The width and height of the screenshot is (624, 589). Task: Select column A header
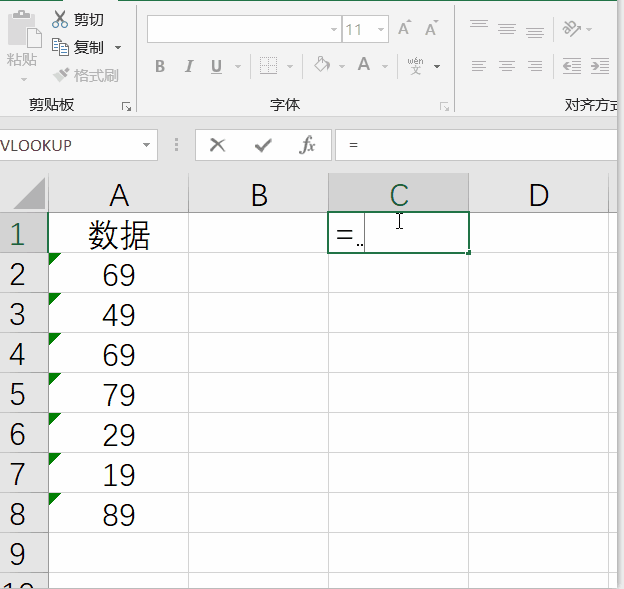tap(119, 193)
